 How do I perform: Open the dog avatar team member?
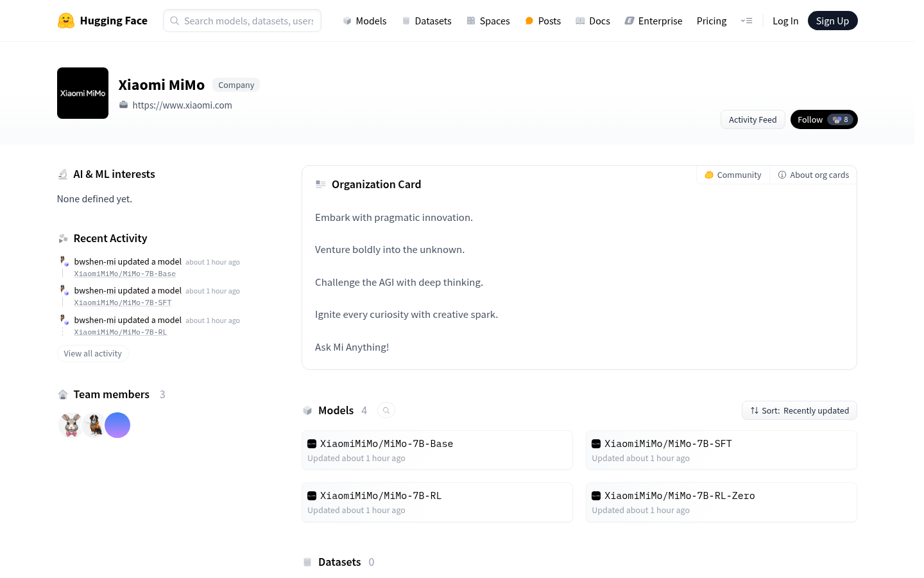(x=94, y=425)
